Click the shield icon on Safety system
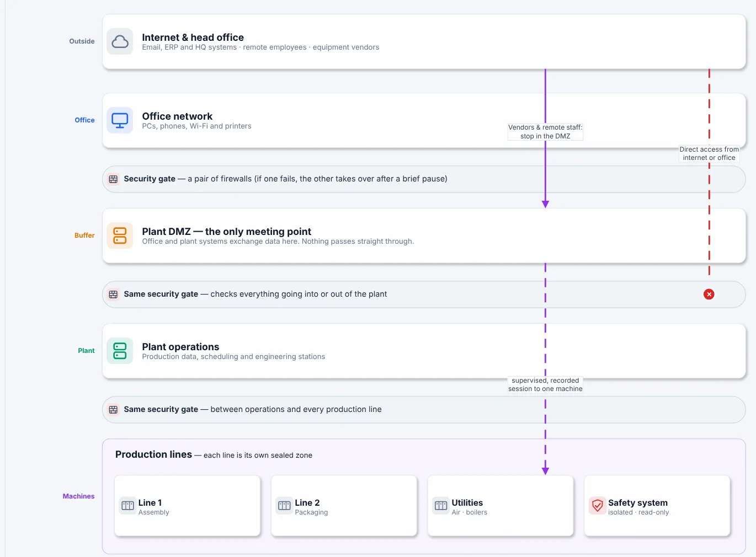756x557 pixels. coord(597,505)
